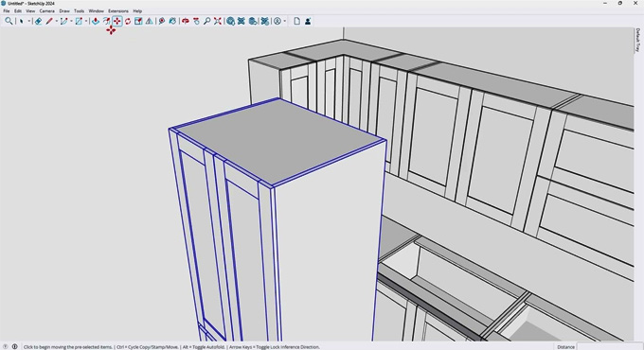Pick the Eraser tool
The height and width of the screenshot is (350, 644).
[38, 21]
